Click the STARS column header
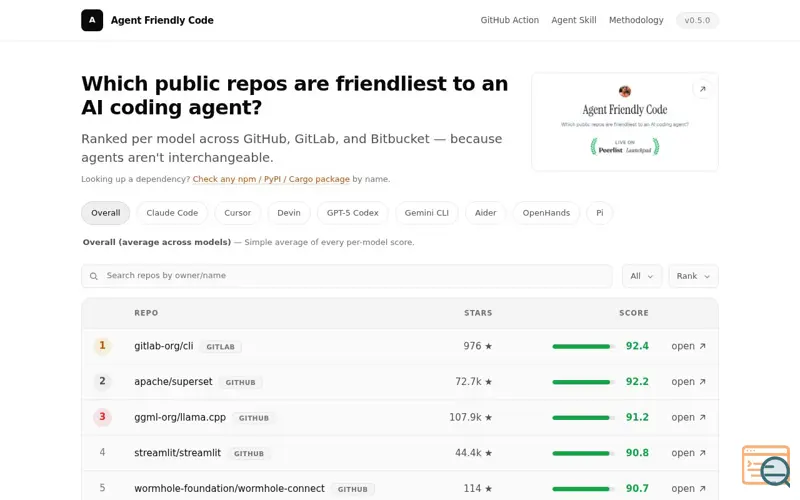Image resolution: width=800 pixels, height=500 pixels. 478,313
